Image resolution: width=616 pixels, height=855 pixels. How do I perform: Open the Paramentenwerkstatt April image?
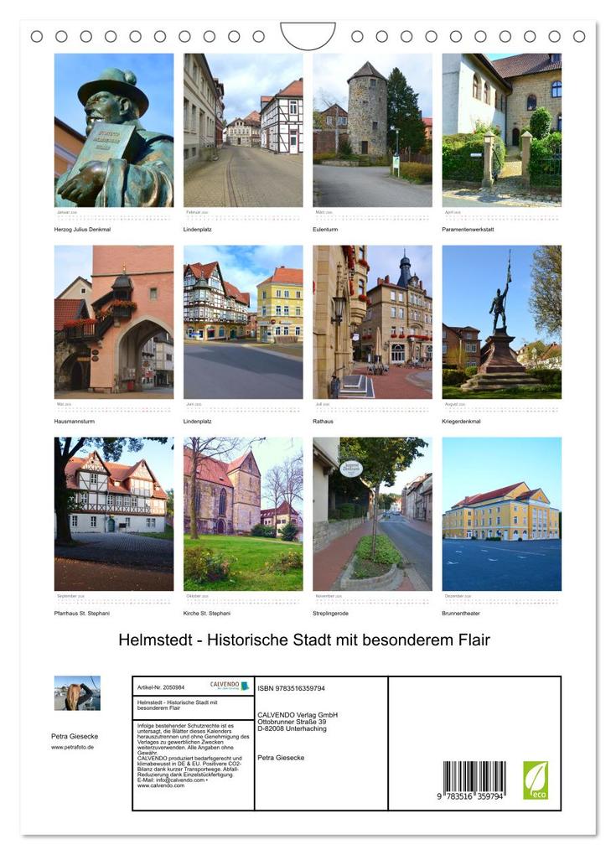click(501, 130)
